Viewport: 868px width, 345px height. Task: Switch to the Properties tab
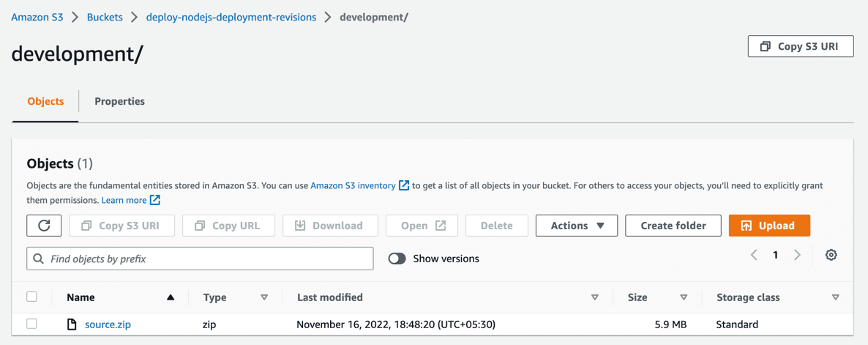coord(119,101)
